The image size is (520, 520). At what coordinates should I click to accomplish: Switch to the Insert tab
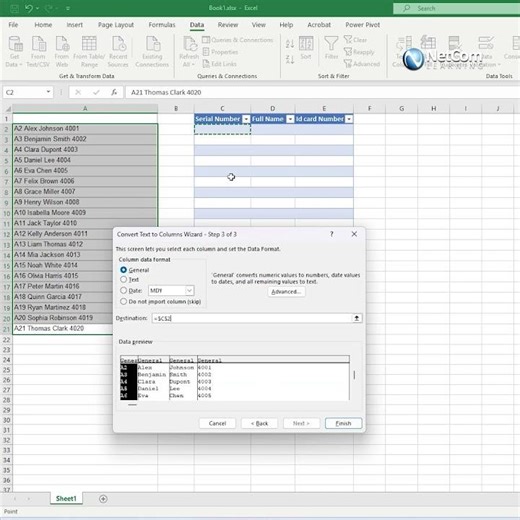point(75,25)
